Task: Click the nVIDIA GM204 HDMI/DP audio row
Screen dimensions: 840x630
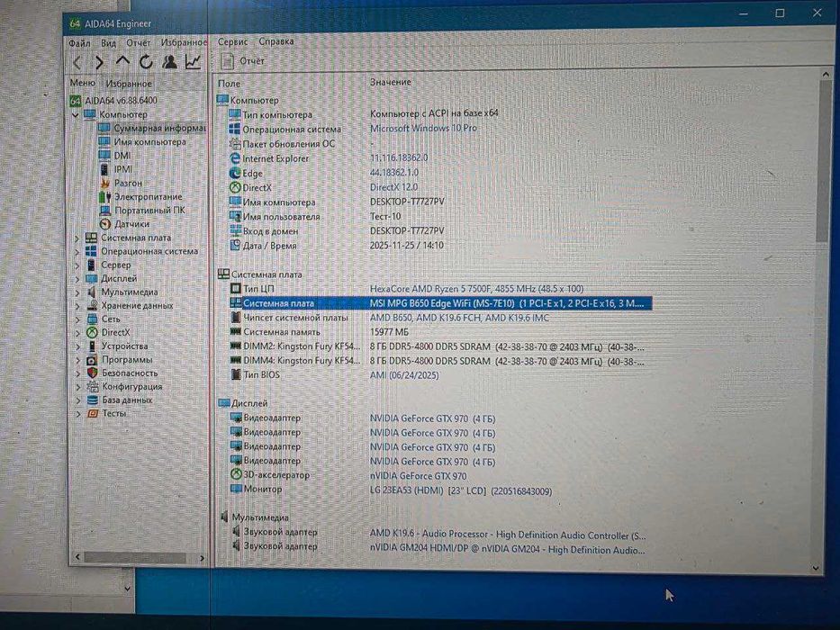Action: pyautogui.click(x=438, y=548)
